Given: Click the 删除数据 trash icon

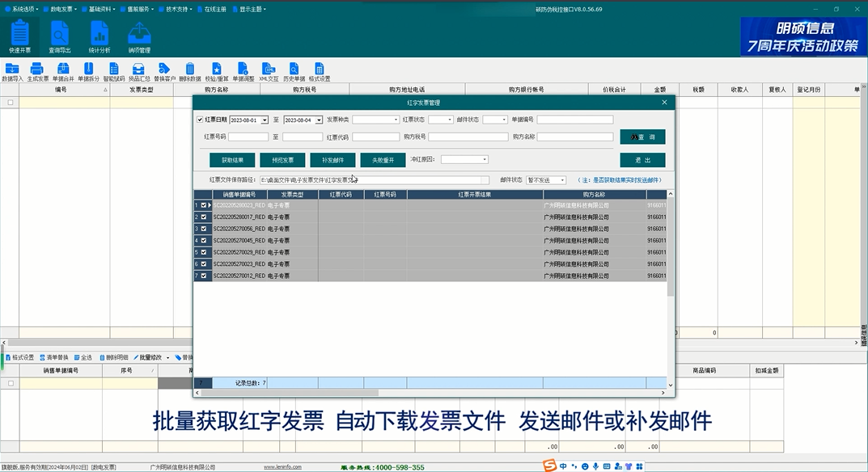Looking at the screenshot, I should [x=189, y=73].
